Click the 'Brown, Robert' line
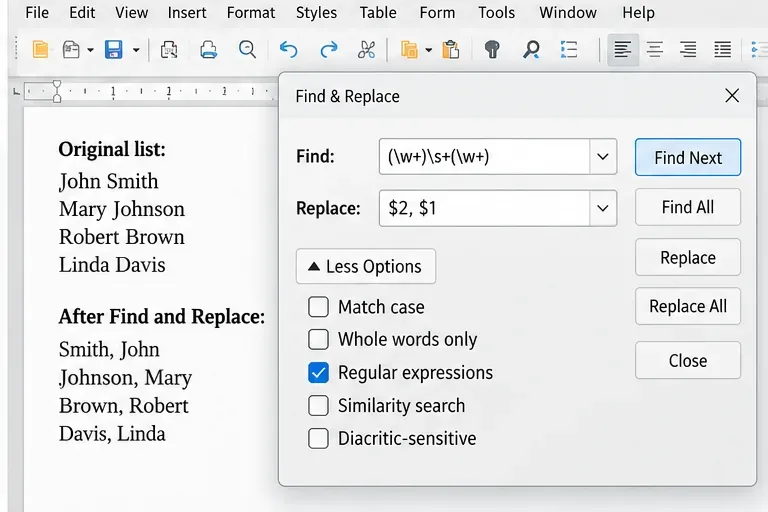Viewport: 768px width, 512px height. point(123,406)
